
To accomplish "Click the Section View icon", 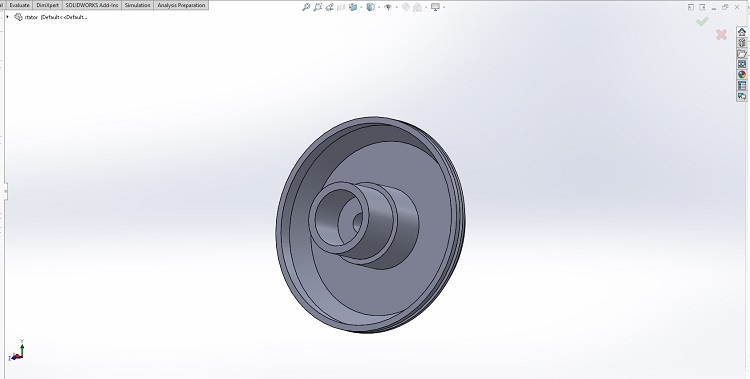I will click(341, 7).
